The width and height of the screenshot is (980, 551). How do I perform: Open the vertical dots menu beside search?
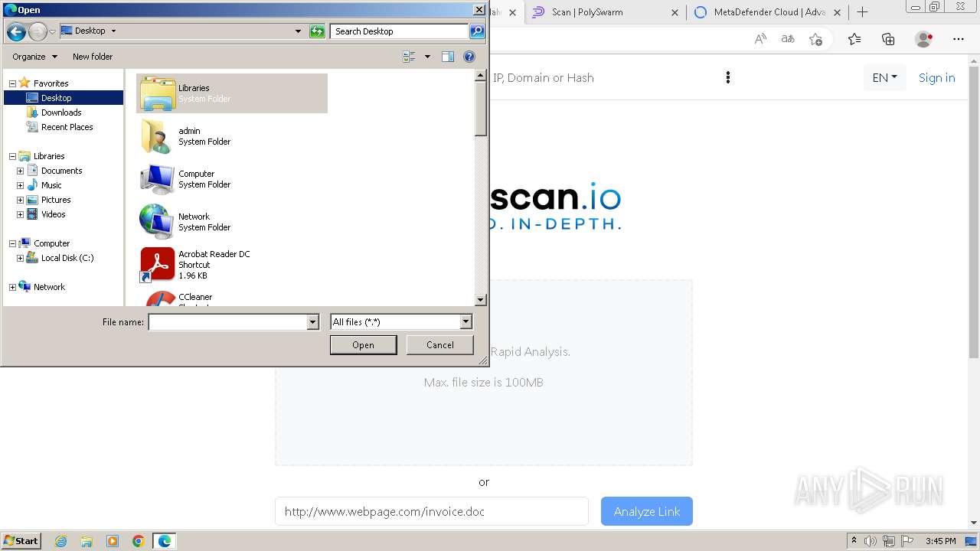point(728,77)
